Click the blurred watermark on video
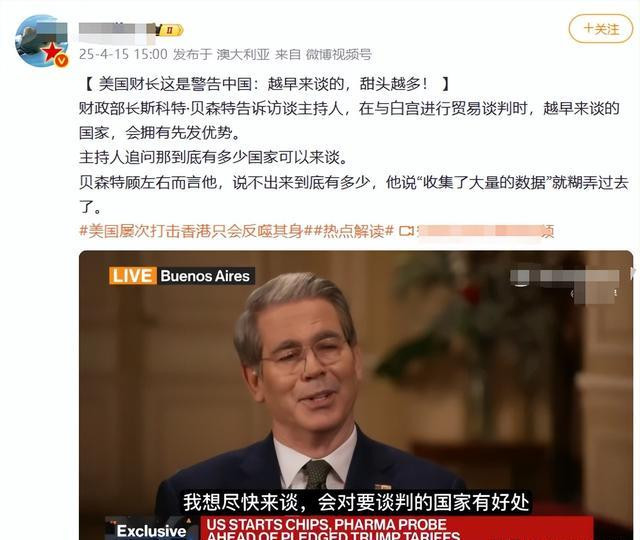Screen dimensions: 640x540 pos(564,284)
